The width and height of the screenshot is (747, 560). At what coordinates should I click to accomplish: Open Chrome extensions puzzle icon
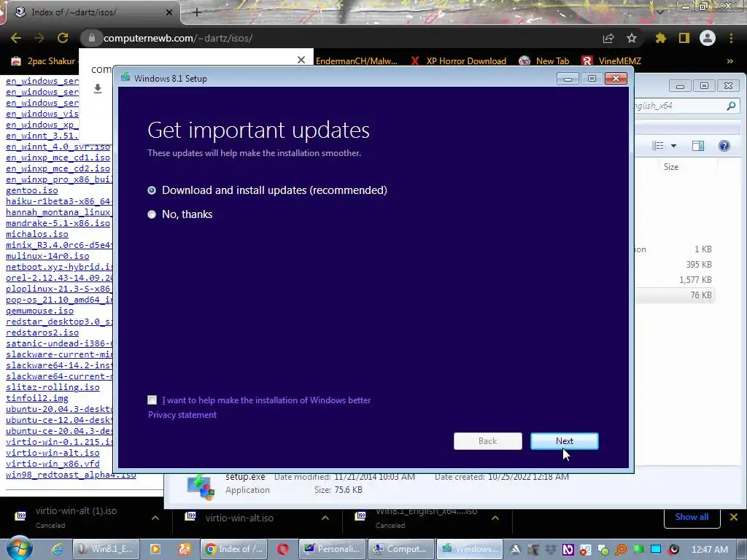[661, 38]
